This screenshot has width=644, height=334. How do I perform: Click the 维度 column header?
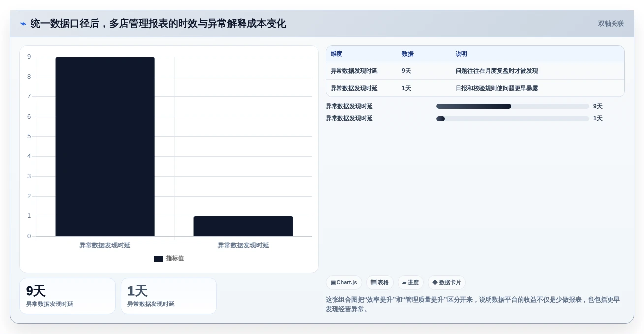click(x=337, y=54)
